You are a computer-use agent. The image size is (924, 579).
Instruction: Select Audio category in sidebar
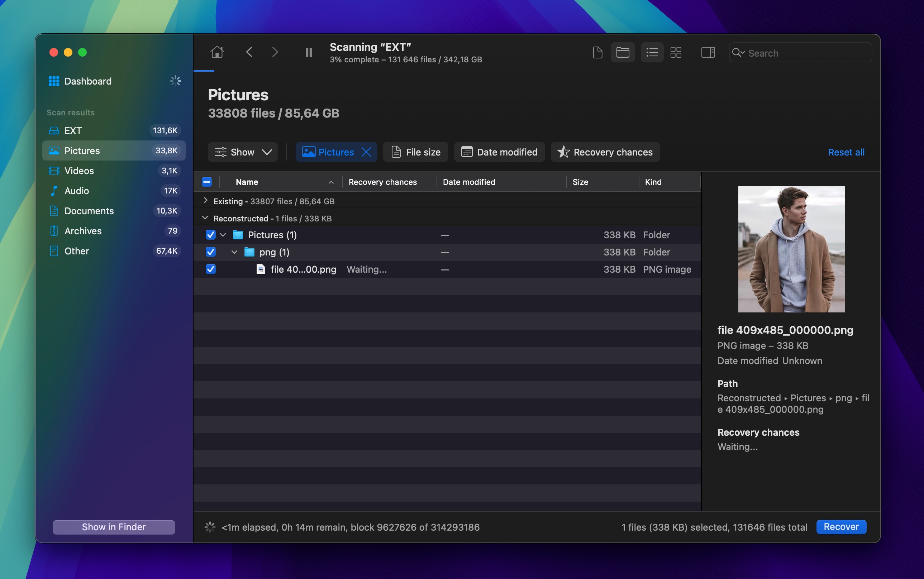[114, 191]
